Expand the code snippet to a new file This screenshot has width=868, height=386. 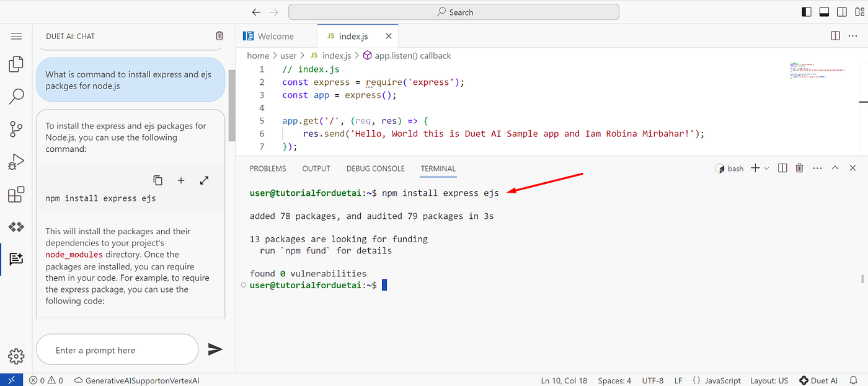[204, 180]
